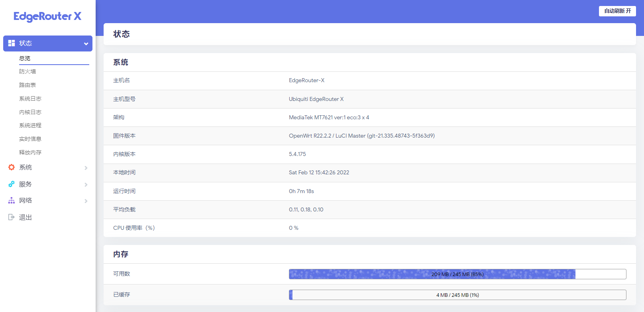
Task: Click the uptime value 0h 7m 18s
Action: 301,191
